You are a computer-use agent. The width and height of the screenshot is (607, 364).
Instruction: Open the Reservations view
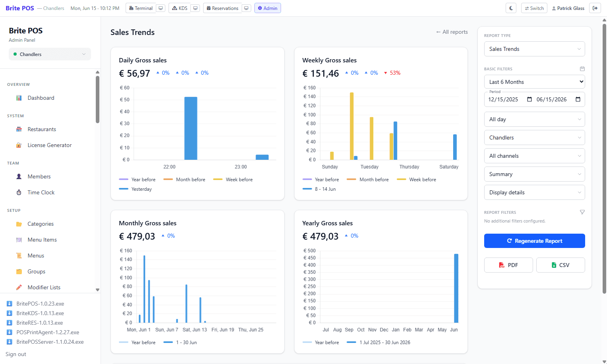[223, 8]
